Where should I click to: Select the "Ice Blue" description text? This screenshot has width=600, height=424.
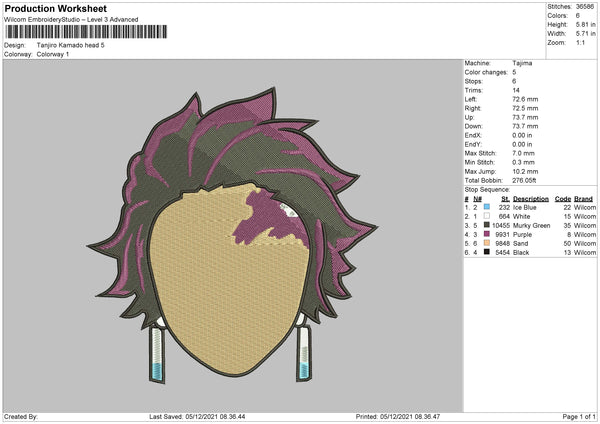(525, 207)
